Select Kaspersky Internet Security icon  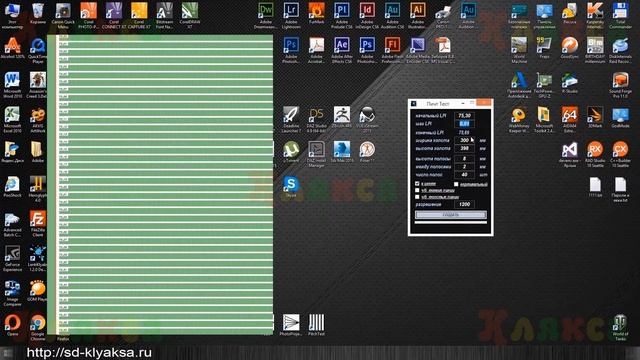(595, 16)
